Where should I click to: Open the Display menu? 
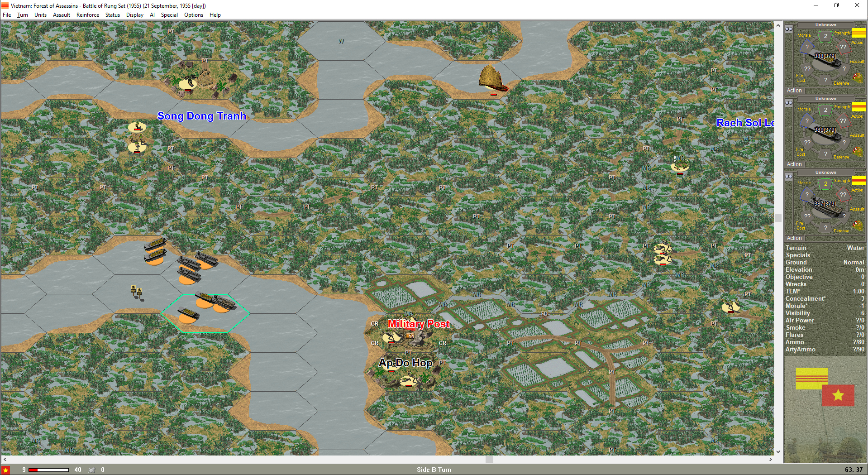click(x=135, y=15)
